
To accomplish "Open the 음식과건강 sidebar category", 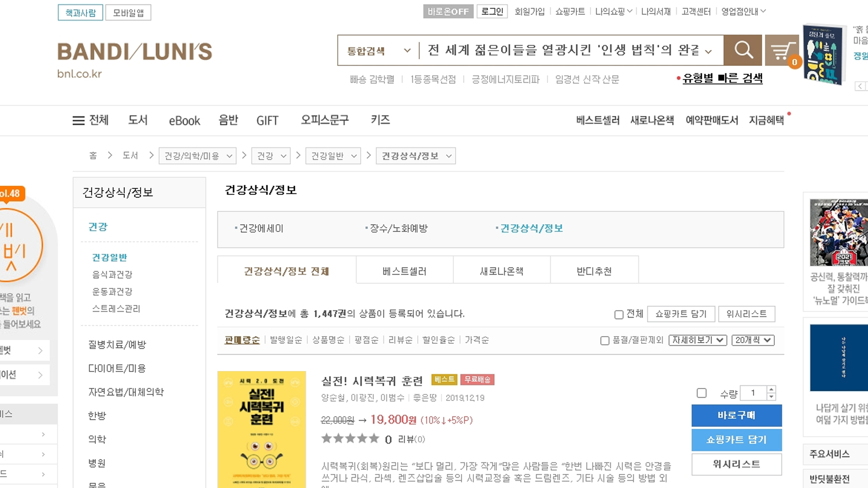I will pos(112,275).
